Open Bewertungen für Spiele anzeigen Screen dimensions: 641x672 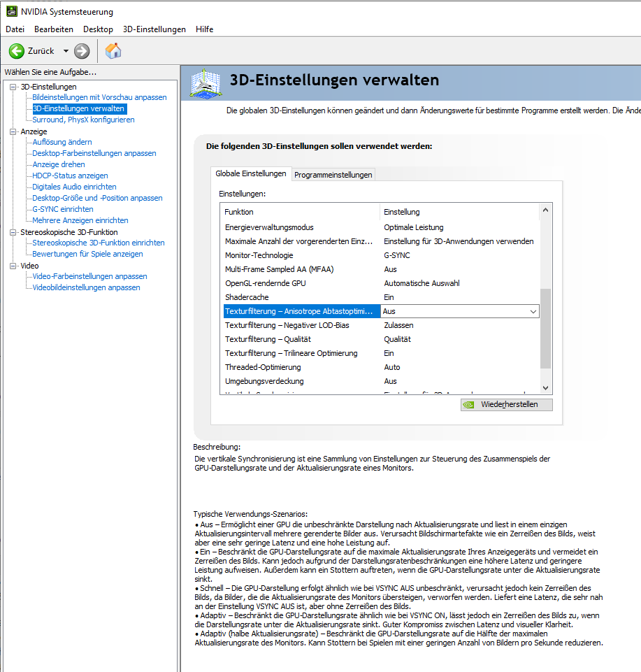88,254
